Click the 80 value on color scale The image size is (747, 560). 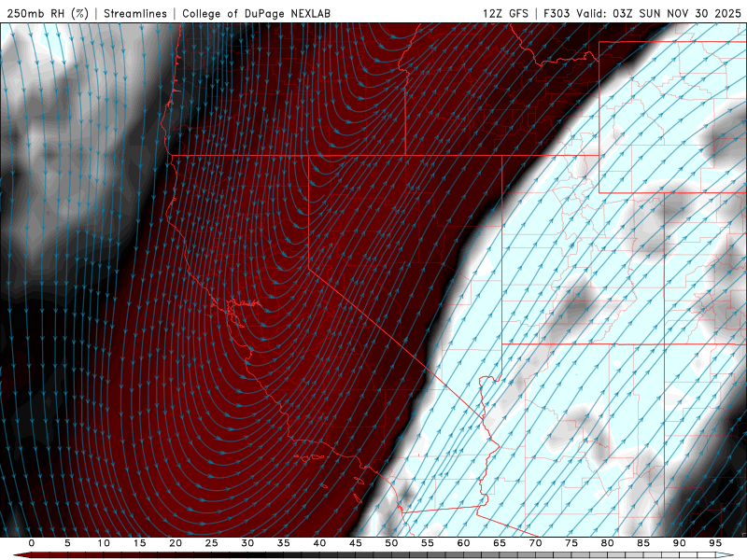tap(607, 543)
